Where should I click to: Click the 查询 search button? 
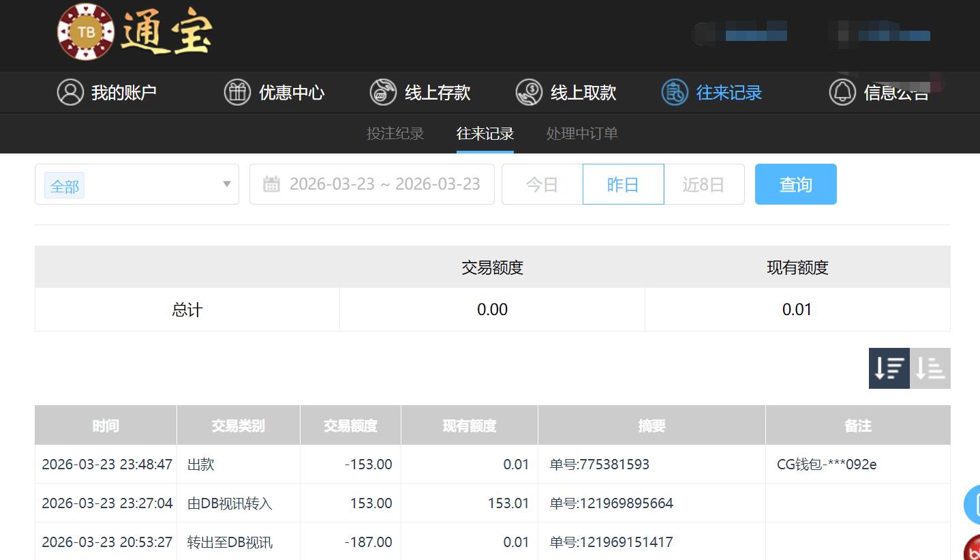795,183
